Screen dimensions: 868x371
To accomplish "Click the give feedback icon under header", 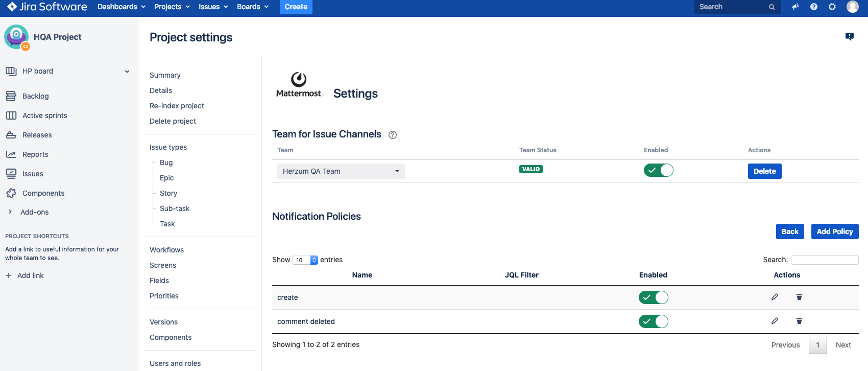I will pos(849,36).
